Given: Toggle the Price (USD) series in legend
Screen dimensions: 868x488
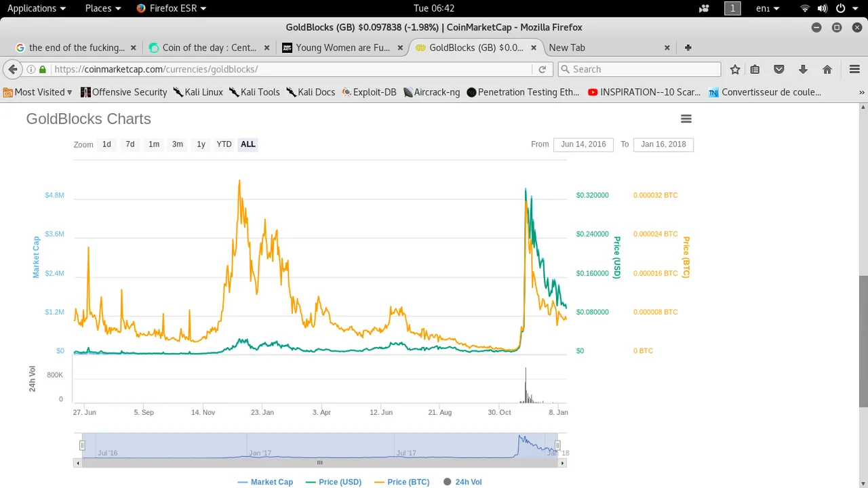Looking at the screenshot, I should (334, 482).
